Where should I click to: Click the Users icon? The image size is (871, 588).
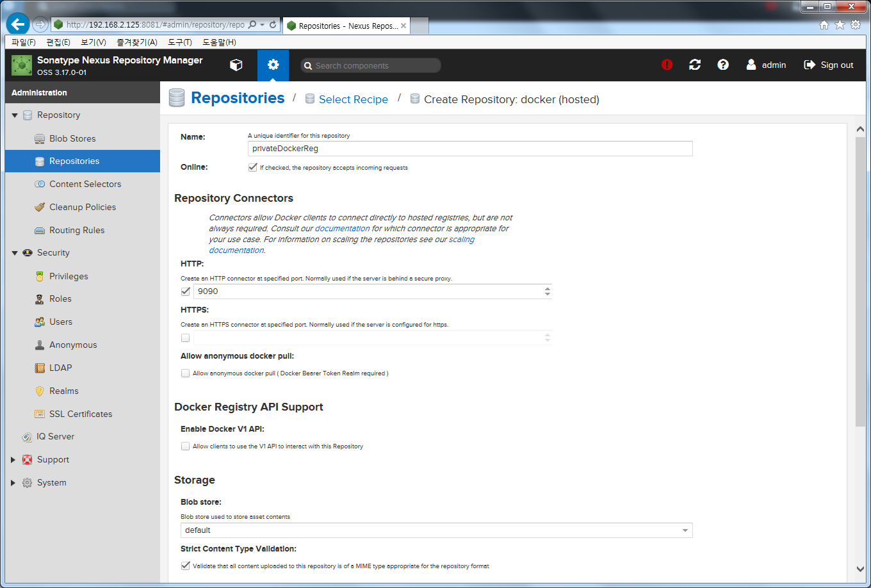coord(40,322)
